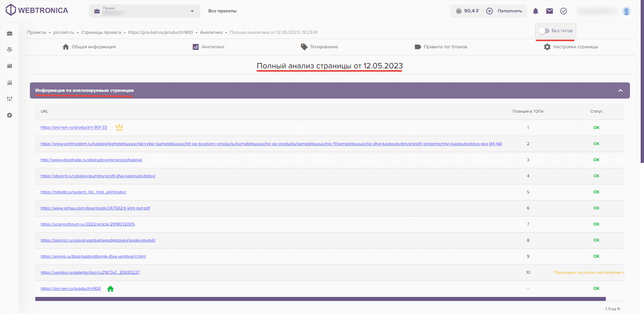The height and width of the screenshot is (314, 644).
Task: Open the obvent.ru URL link
Action: (98, 176)
